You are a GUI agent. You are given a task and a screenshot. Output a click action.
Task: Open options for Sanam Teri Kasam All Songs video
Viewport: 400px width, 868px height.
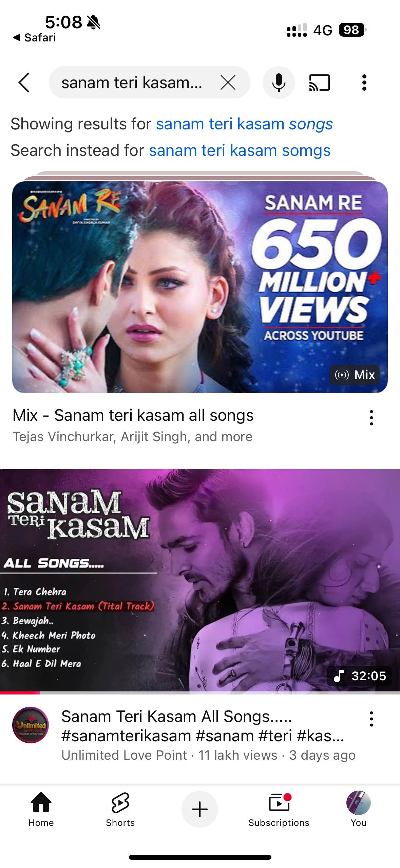(x=372, y=719)
